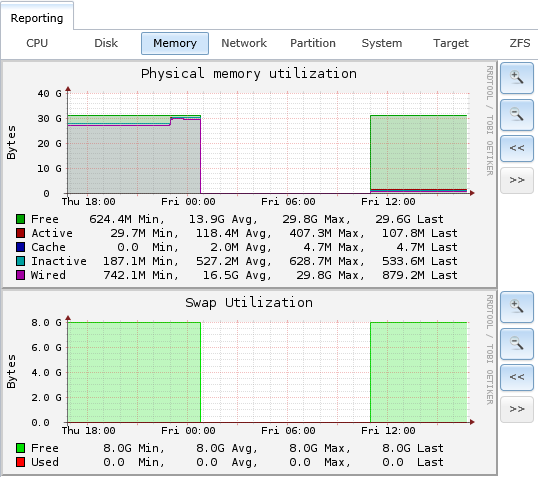Viewport: 538px width, 477px height.
Task: Open the Reporting tab
Action: 37,18
